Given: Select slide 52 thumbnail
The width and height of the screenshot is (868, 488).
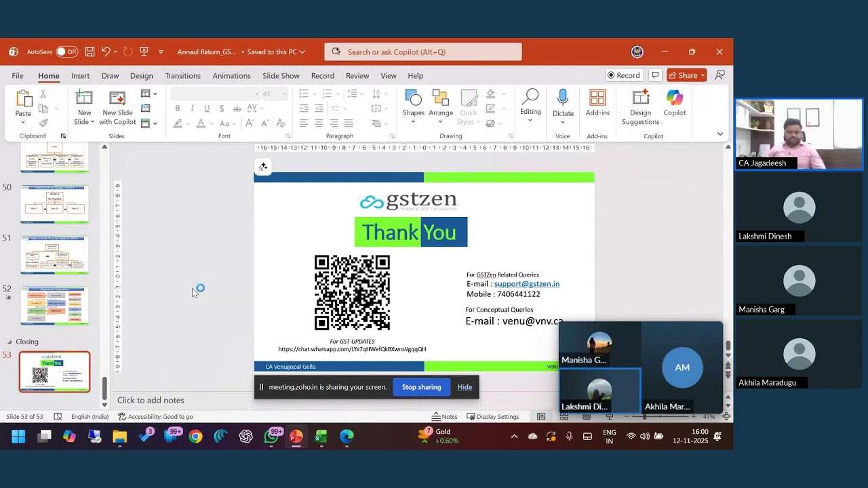Looking at the screenshot, I should 54,305.
